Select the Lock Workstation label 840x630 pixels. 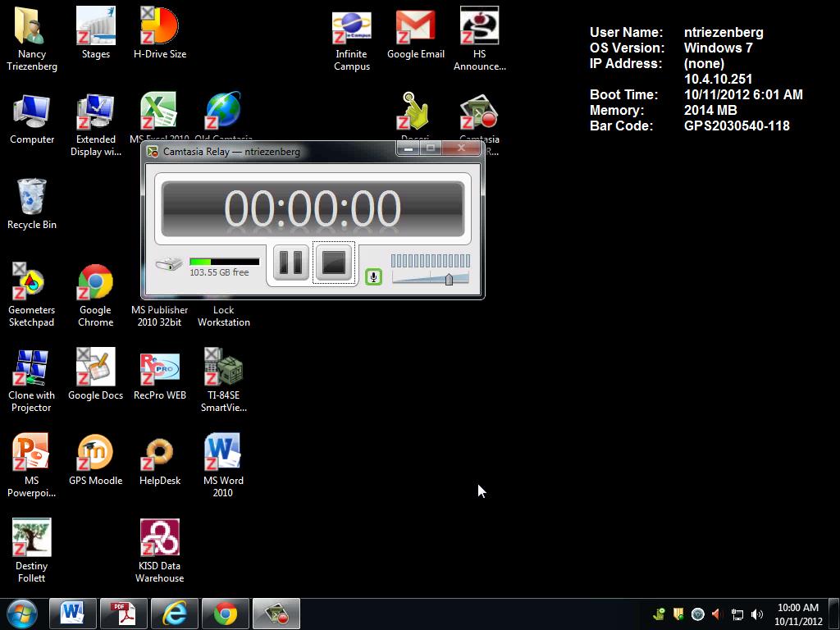(223, 316)
